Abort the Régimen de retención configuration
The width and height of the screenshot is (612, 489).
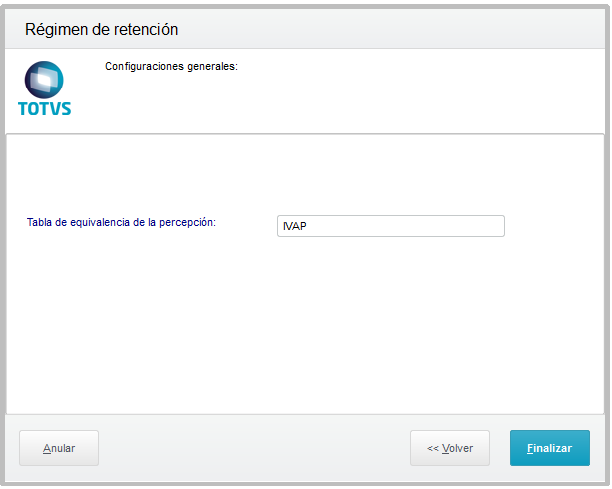point(59,448)
